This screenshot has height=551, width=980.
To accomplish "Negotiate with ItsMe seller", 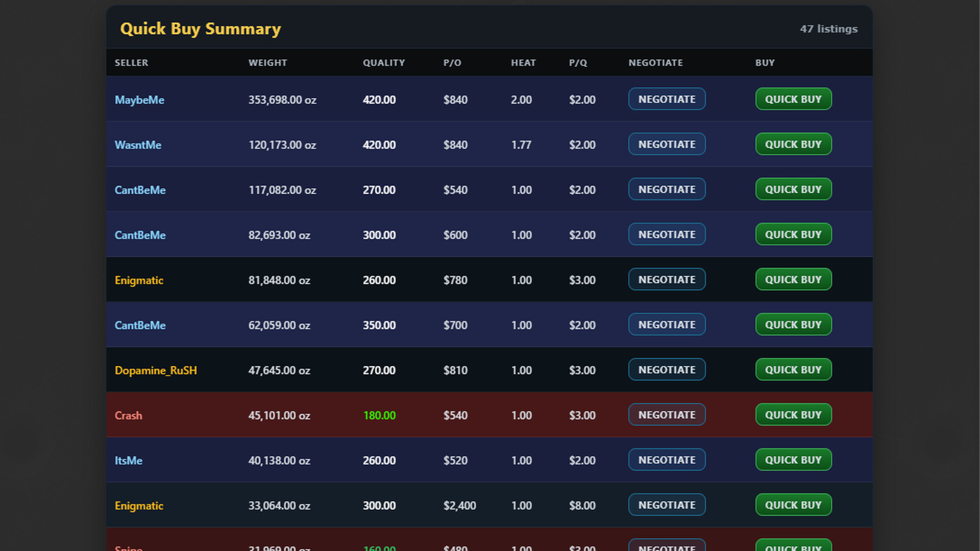I will [x=667, y=460].
